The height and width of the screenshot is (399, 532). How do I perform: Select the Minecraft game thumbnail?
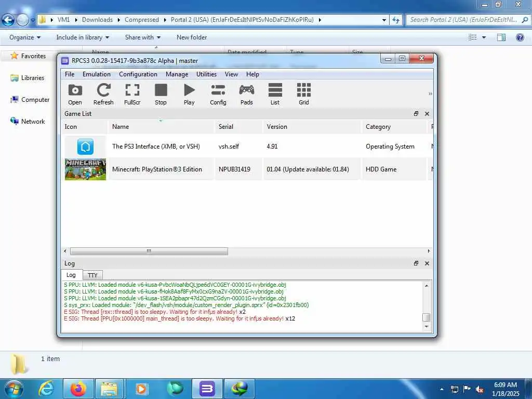pos(86,169)
